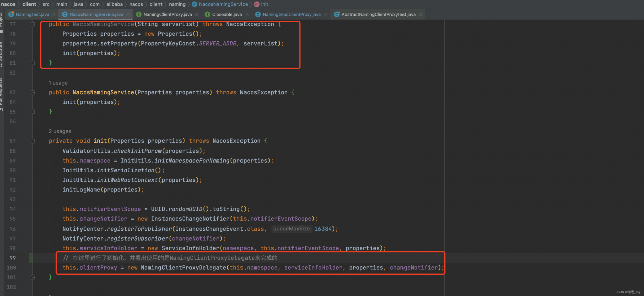Click the Closeable.java interface icon
Screen dimensions: 644x296
click(207, 14)
